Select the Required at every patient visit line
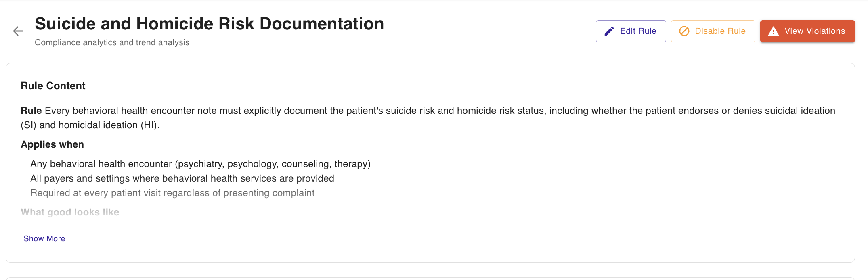The height and width of the screenshot is (280, 868). pos(172,193)
